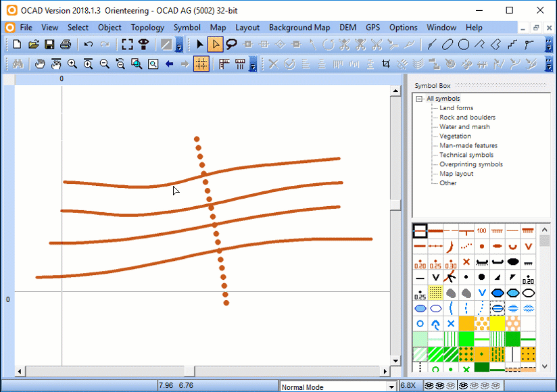Image resolution: width=557 pixels, height=392 pixels.
Task: Click the zoom to selected objects icon
Action: pos(137,64)
